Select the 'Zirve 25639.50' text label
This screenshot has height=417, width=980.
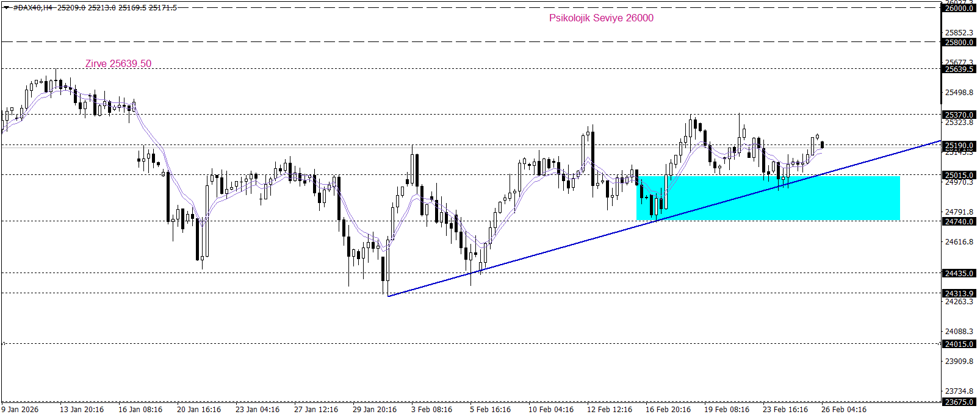pyautogui.click(x=118, y=64)
